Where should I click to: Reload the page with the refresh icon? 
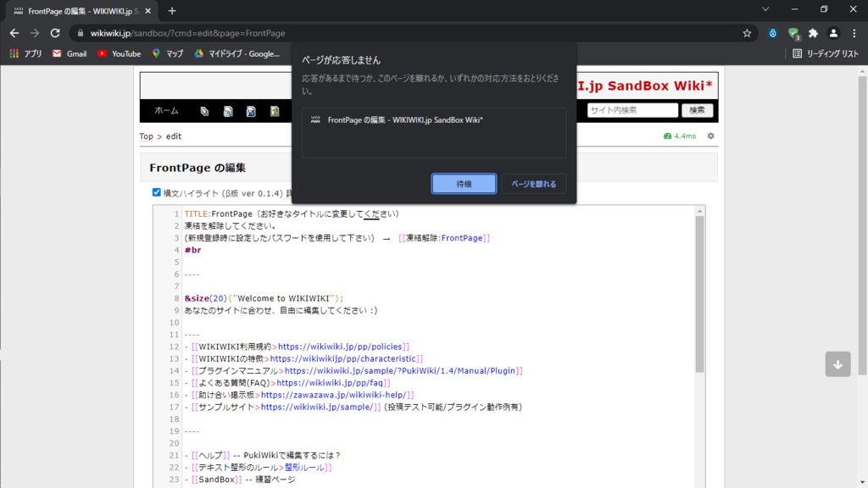(x=55, y=33)
